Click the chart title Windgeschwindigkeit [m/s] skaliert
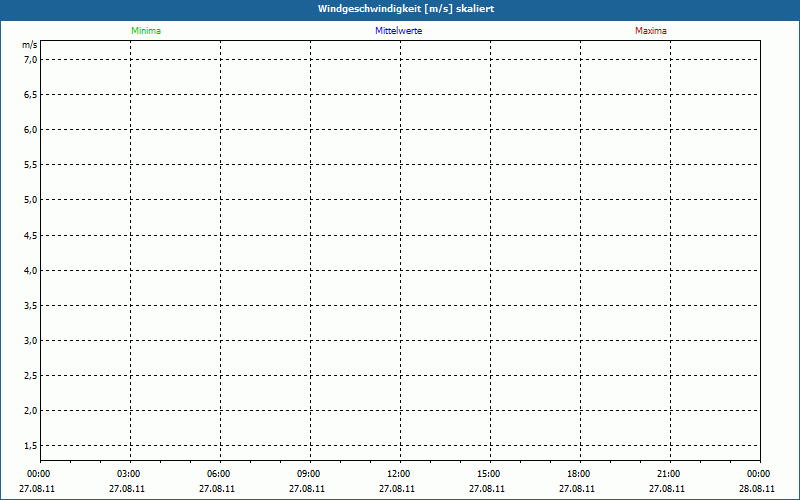The width and height of the screenshot is (800, 500). coord(406,9)
